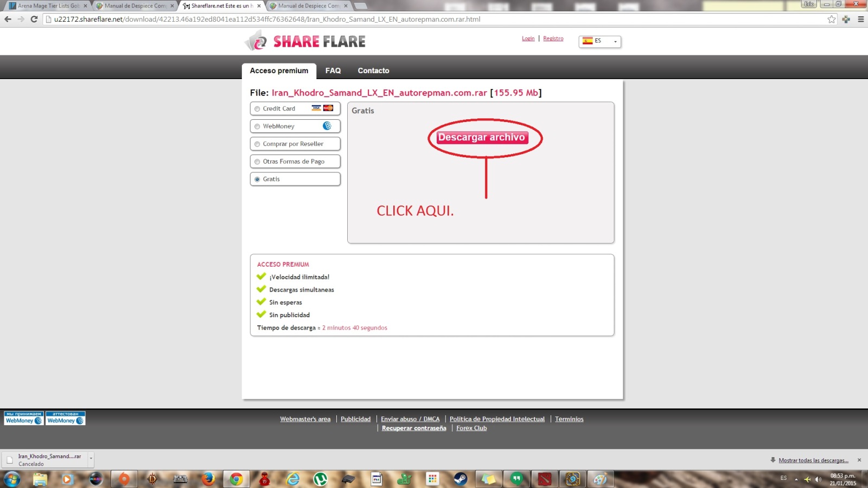Image resolution: width=868 pixels, height=488 pixels.
Task: Bookmark this page with the star icon
Action: 832,19
